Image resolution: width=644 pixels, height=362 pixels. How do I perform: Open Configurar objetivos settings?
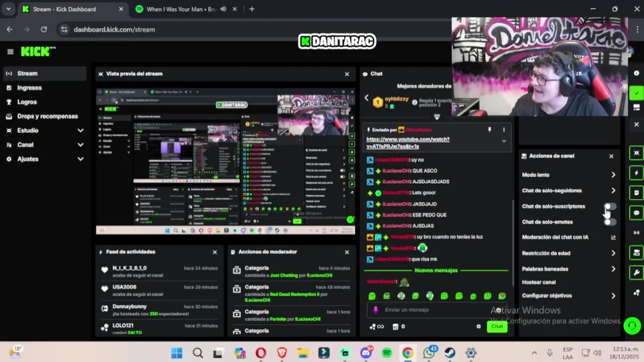click(569, 296)
